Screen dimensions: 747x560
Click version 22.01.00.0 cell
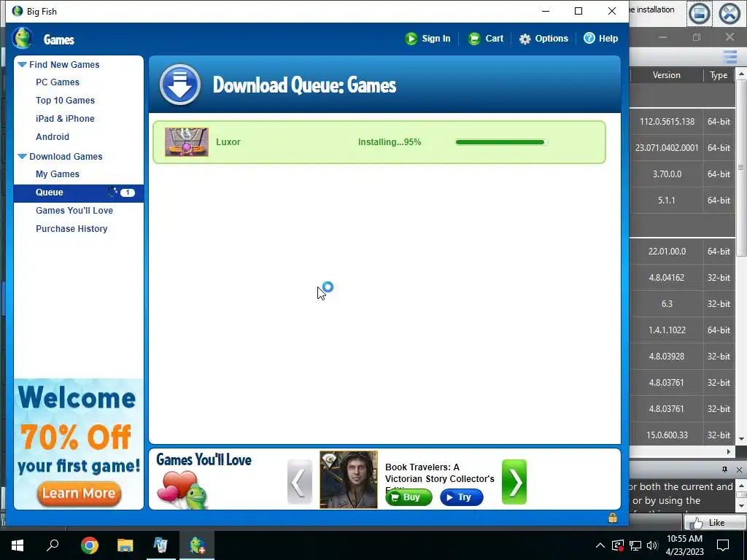pos(667,252)
